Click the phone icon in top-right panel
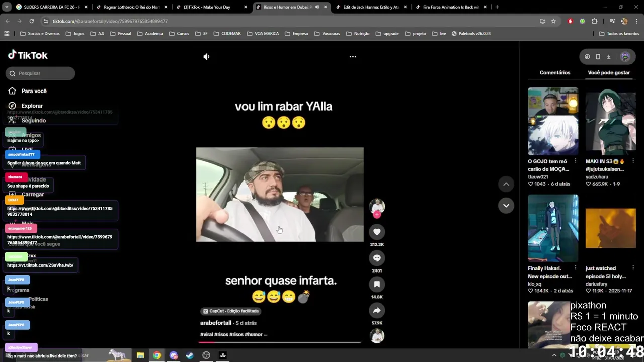This screenshot has width=644, height=362. point(598,57)
